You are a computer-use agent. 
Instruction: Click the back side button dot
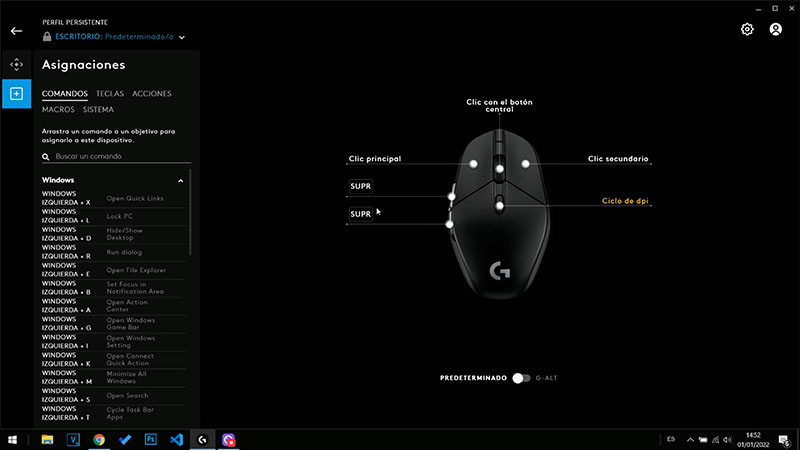click(449, 224)
